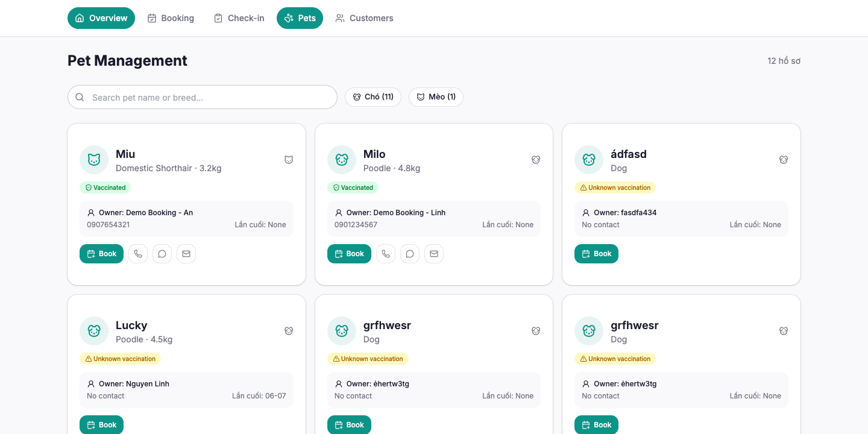Click the email envelope icon on Milo's card

click(434, 254)
